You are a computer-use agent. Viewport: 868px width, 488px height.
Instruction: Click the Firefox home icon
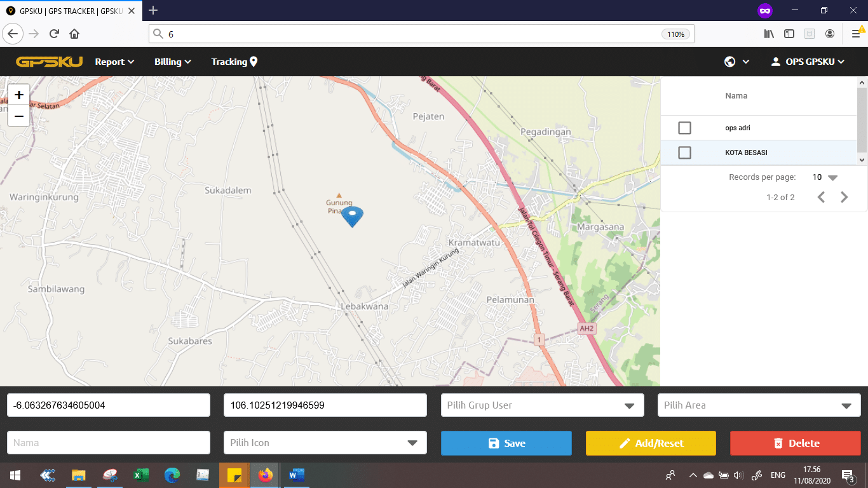[74, 34]
